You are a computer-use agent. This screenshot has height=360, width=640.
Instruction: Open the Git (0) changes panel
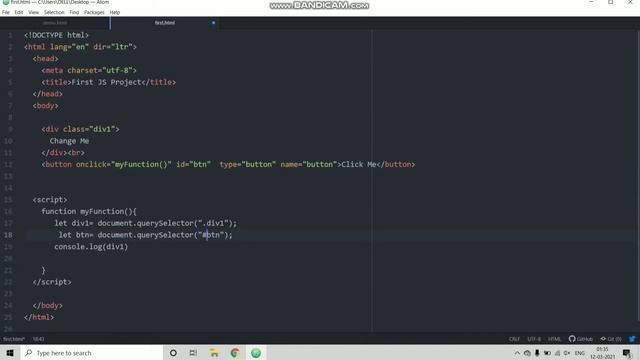611,339
